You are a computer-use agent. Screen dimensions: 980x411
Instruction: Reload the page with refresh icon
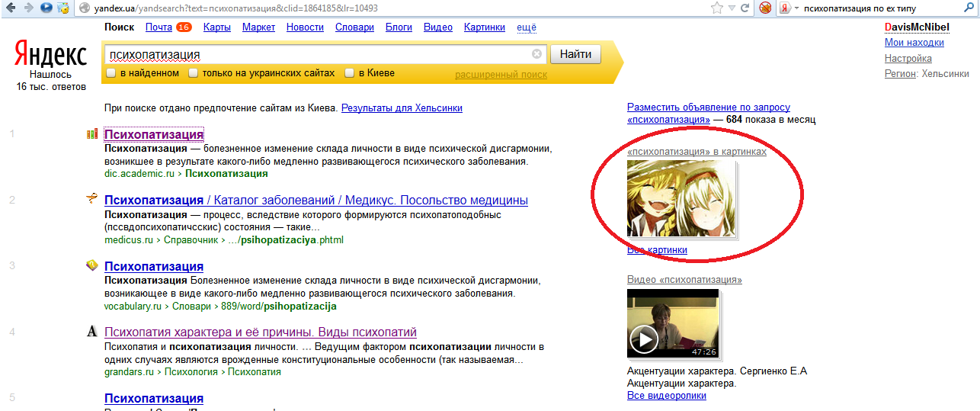point(745,8)
